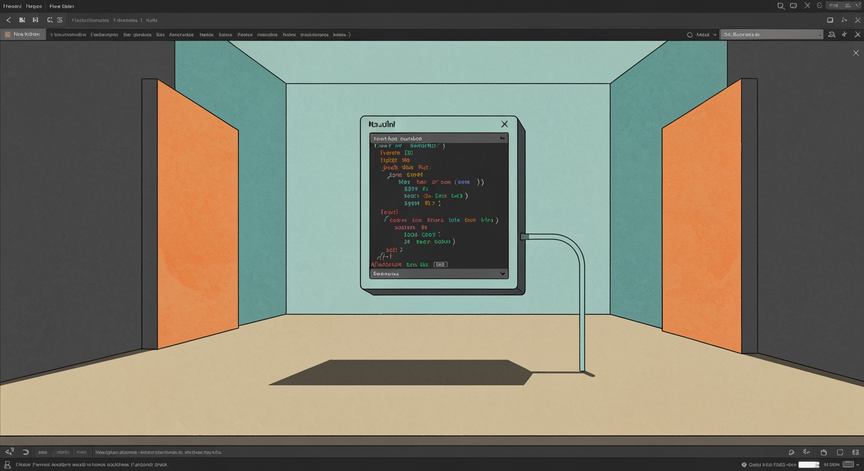
Task: Click the hand-shaped icon in bottom toolbar's right group
Action: point(824,452)
